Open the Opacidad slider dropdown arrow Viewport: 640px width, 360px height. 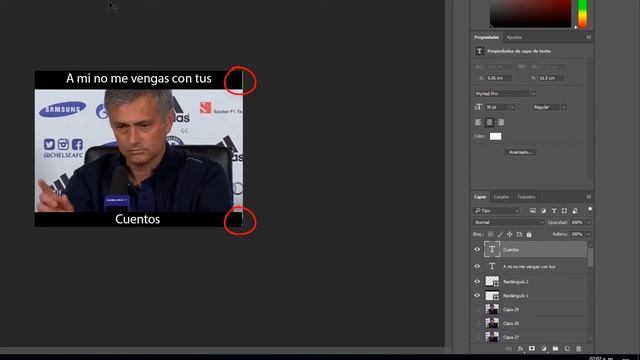(589, 222)
